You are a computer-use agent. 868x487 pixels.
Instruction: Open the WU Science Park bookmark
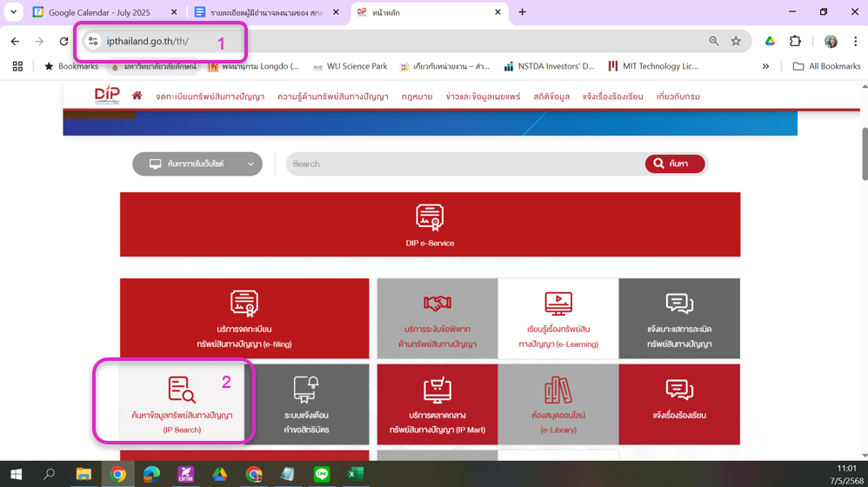tap(350, 66)
